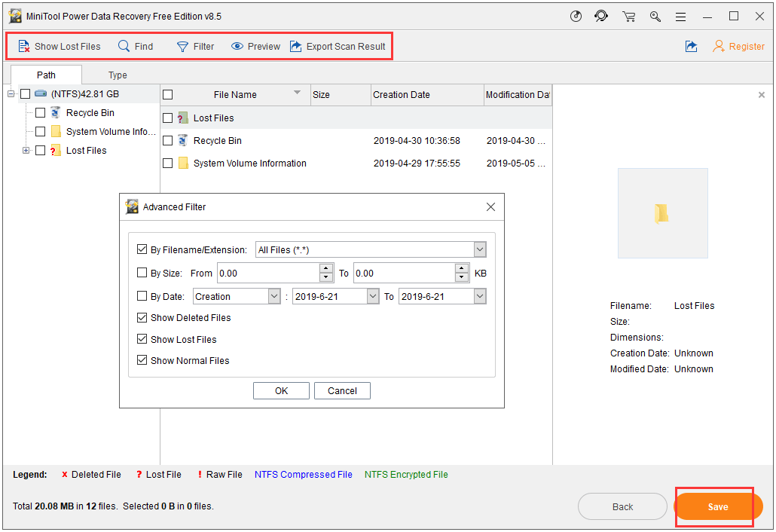This screenshot has height=532, width=776.
Task: Enable the By Size filter checkbox
Action: 142,273
